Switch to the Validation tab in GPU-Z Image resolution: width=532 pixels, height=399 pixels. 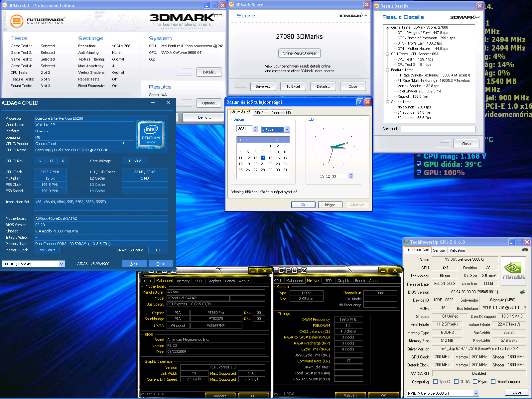457,250
